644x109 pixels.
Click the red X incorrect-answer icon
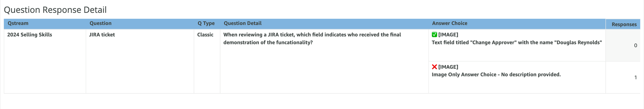pyautogui.click(x=434, y=67)
